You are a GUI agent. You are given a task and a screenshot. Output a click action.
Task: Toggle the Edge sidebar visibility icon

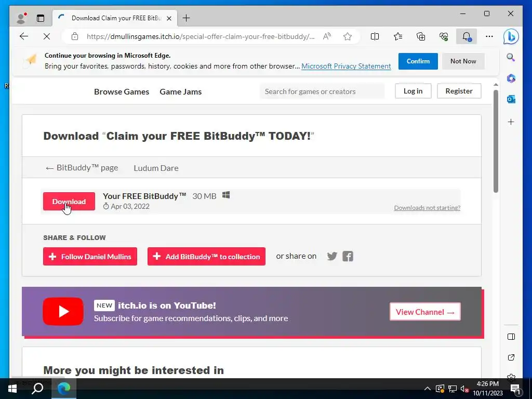tap(511, 337)
